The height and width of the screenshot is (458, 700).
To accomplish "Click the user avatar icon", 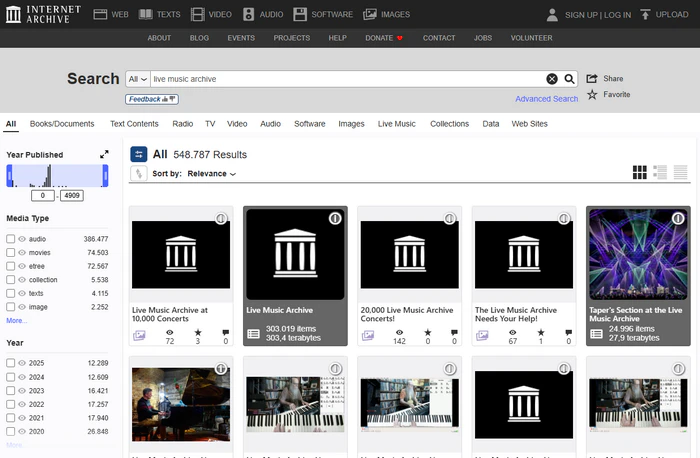I will 552,15.
